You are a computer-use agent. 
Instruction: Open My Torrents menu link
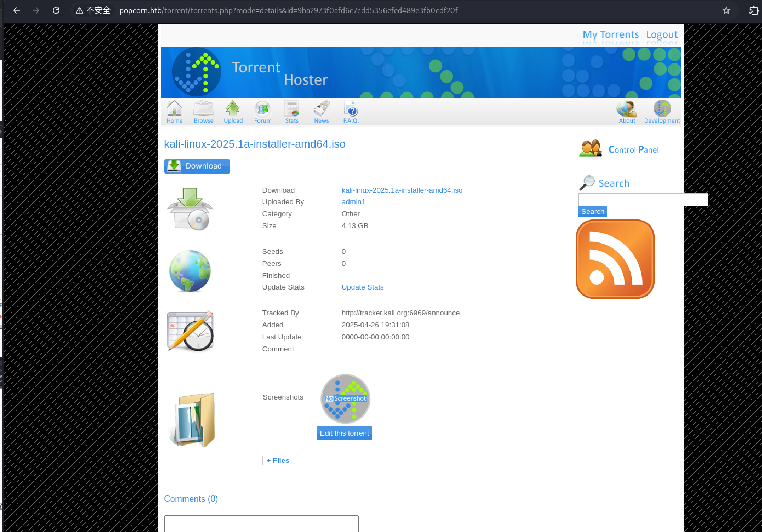pyautogui.click(x=611, y=34)
